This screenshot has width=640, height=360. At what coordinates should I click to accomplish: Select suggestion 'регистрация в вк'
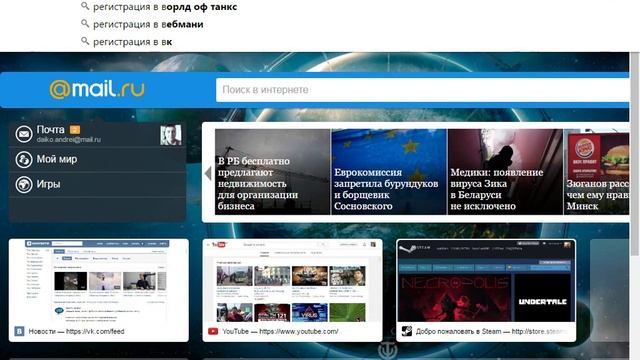[133, 42]
